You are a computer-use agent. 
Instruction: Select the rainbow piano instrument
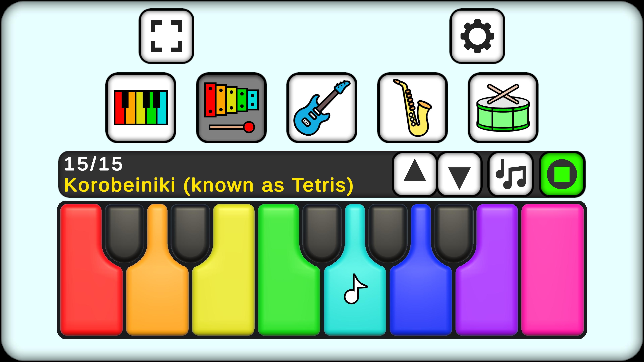click(x=141, y=108)
